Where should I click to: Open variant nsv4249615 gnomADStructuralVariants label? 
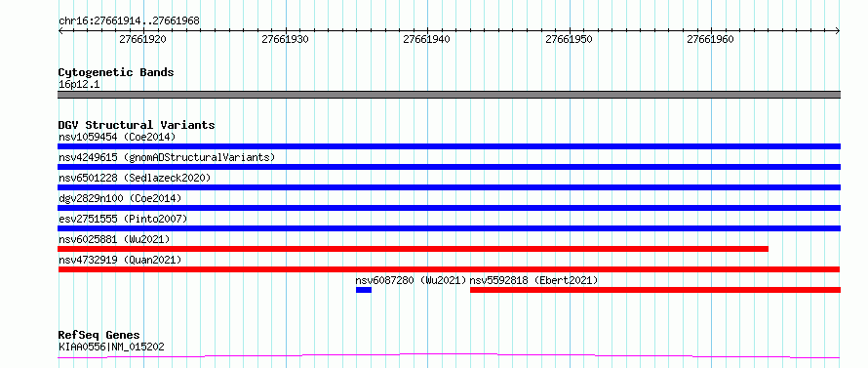tap(167, 157)
